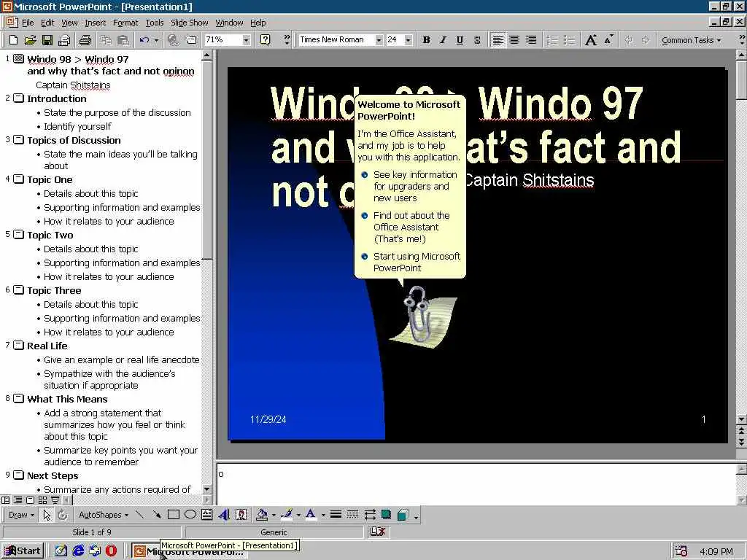Click the spelling status book icon
This screenshot has width=747, height=560.
377,532
